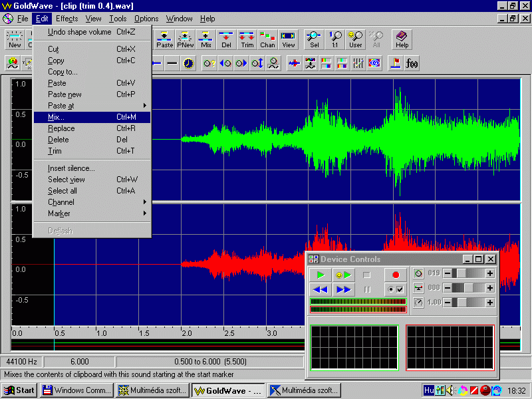The image size is (532, 399).
Task: Click the blue fast forward button
Action: click(x=343, y=289)
